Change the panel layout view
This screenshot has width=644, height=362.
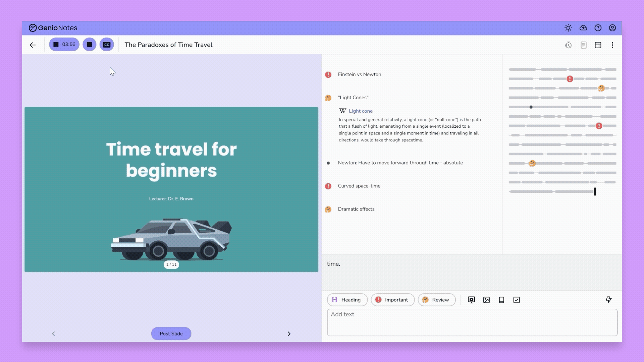(x=598, y=45)
